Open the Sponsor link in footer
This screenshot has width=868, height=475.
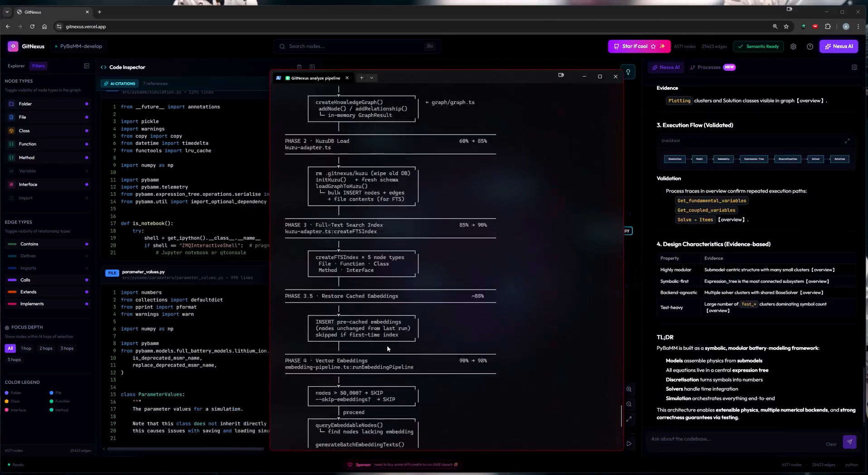(363, 465)
